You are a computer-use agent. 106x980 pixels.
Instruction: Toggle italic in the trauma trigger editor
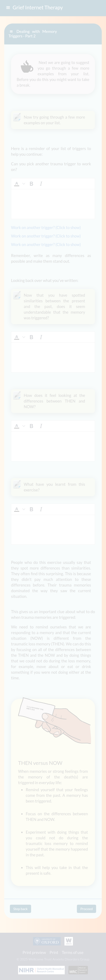click(x=41, y=184)
